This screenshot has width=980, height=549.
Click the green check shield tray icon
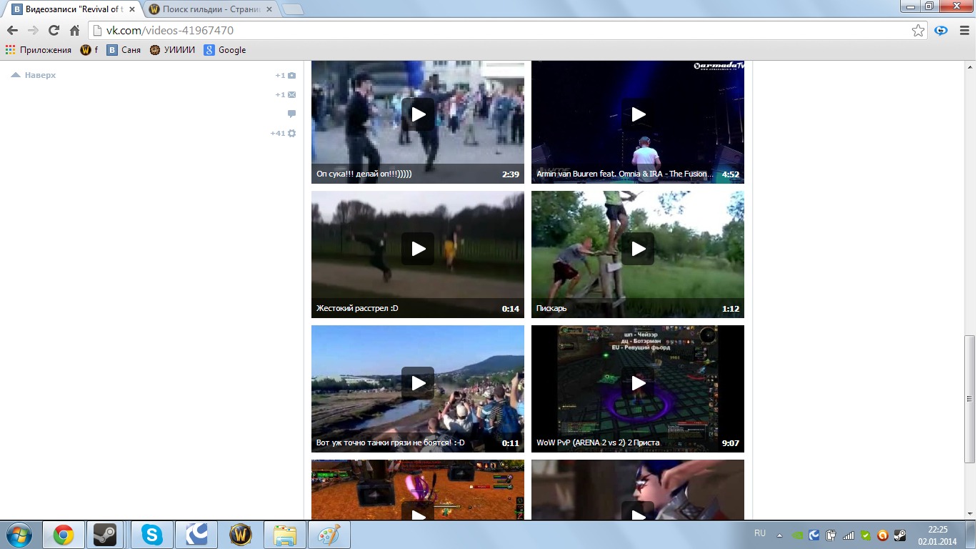pyautogui.click(x=866, y=535)
